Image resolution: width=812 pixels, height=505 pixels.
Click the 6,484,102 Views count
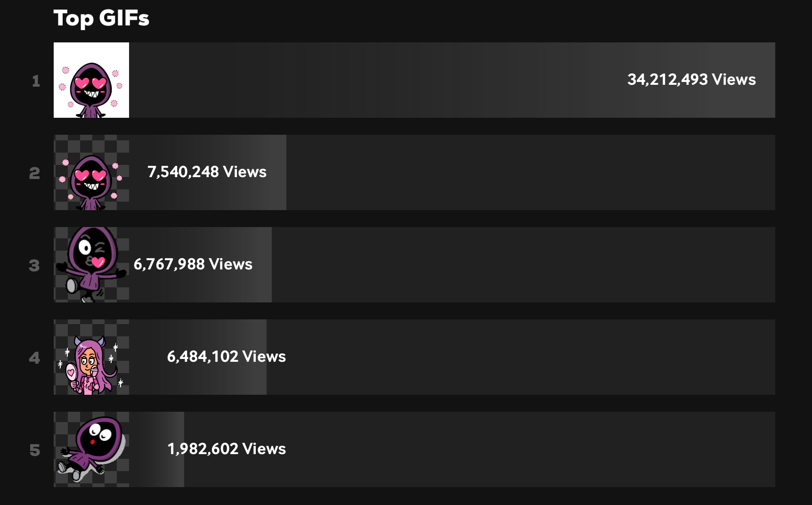pyautogui.click(x=226, y=357)
